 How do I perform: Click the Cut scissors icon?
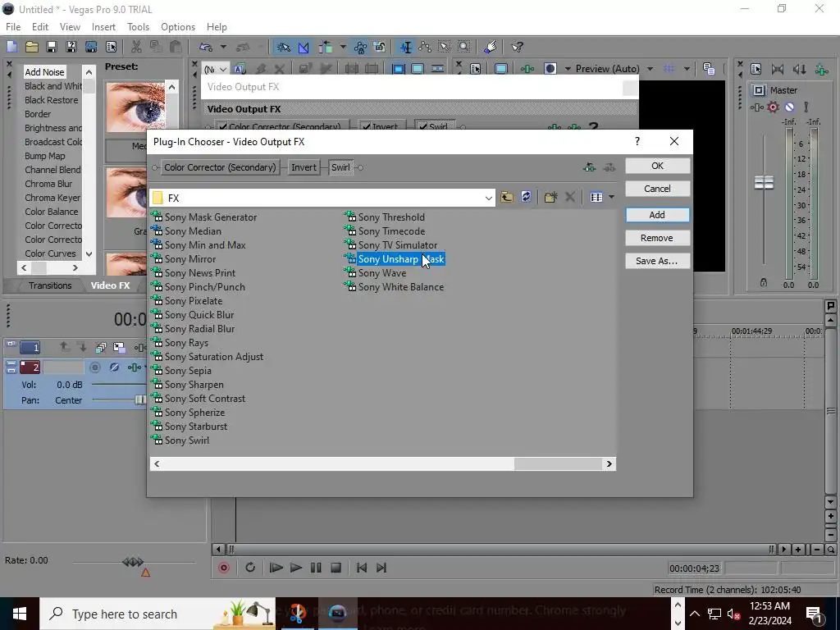coord(136,47)
